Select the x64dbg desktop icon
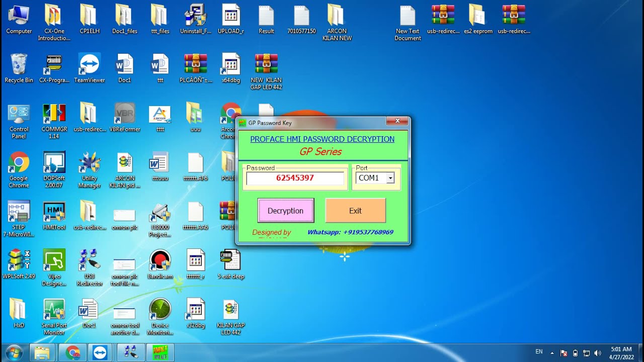The image size is (644, 362). [x=231, y=68]
